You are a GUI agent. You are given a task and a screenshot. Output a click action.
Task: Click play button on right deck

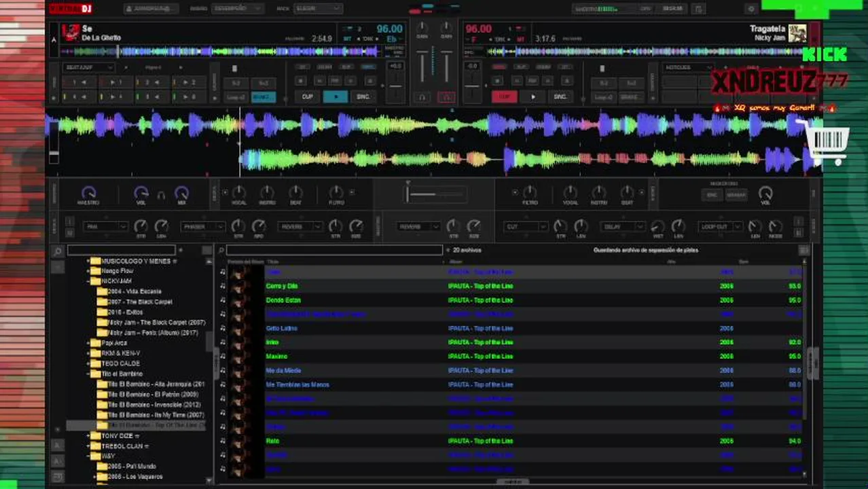click(533, 96)
